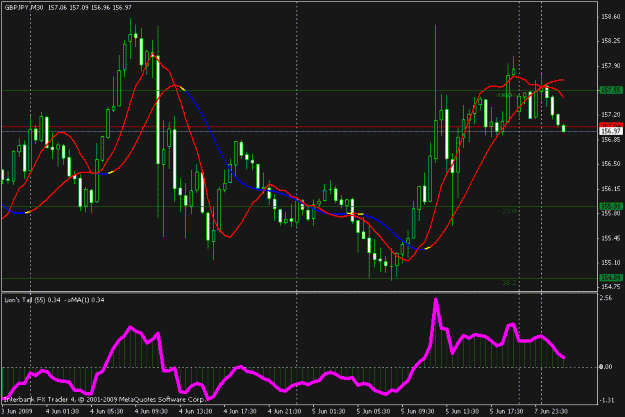The height and width of the screenshot is (417, 625).
Task: Click the 2.56 indicator scale value
Action: pyautogui.click(x=606, y=298)
